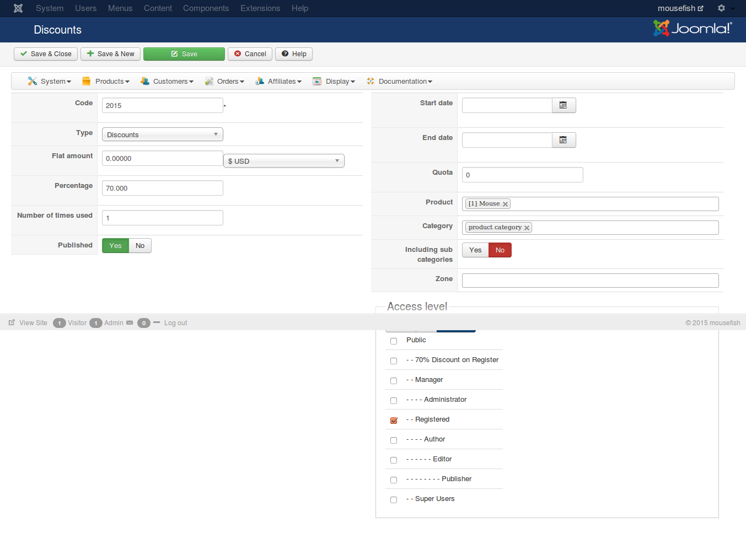Open the settings gear menu
The image size is (746, 560).
[x=726, y=8]
